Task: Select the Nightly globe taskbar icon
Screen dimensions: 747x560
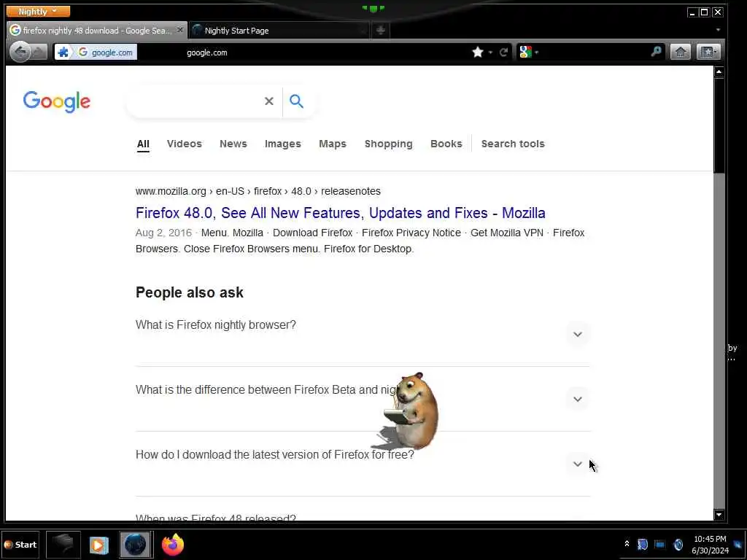Action: pos(135,544)
